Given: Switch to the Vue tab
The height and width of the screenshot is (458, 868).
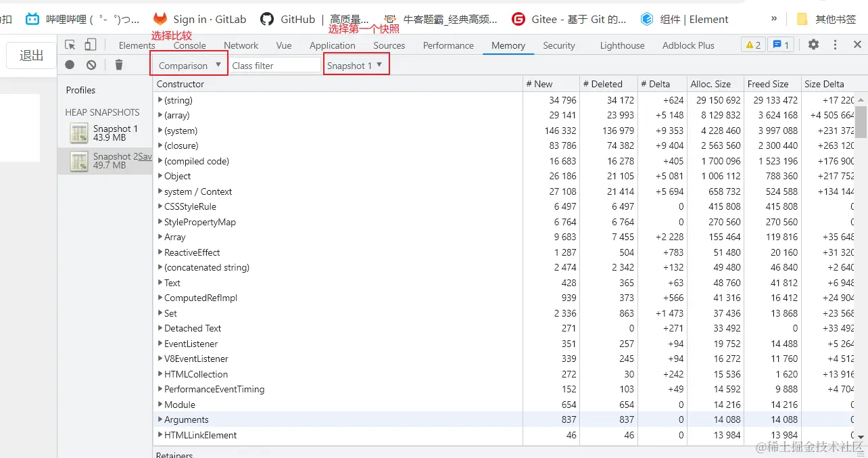Looking at the screenshot, I should 284,45.
